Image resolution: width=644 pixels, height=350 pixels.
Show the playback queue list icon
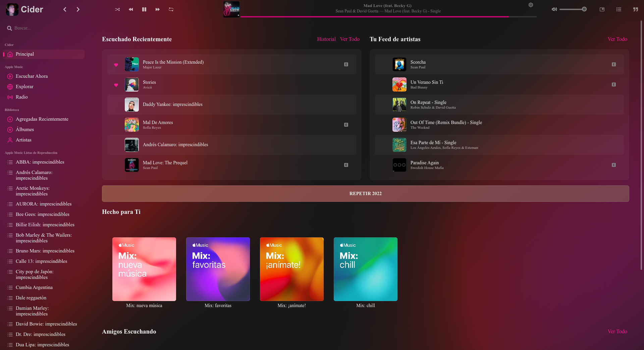[619, 9]
